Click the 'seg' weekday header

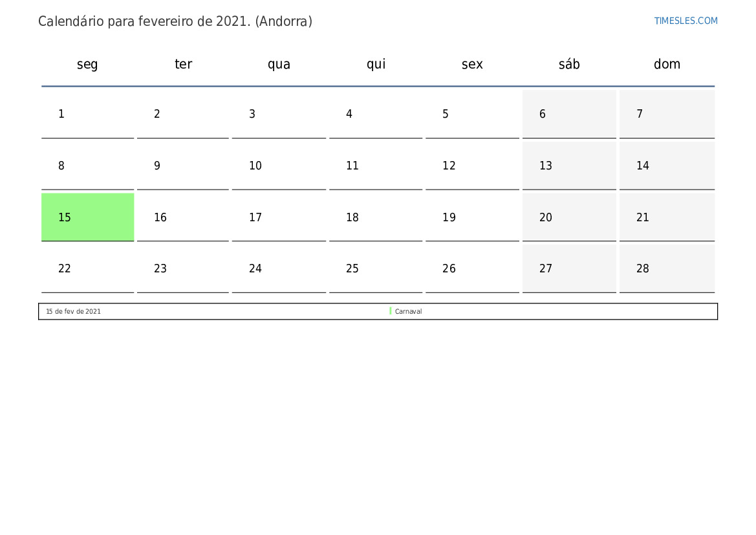[x=87, y=64]
